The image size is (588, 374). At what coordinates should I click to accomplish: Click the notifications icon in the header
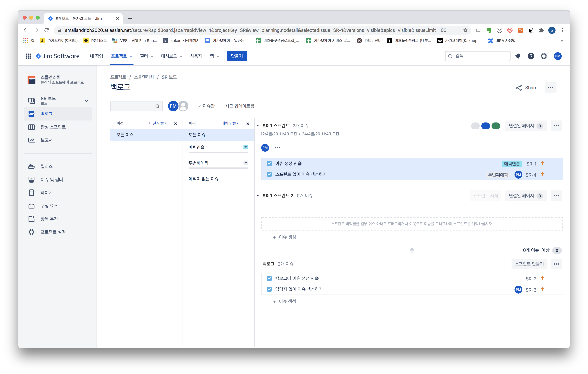tap(518, 56)
